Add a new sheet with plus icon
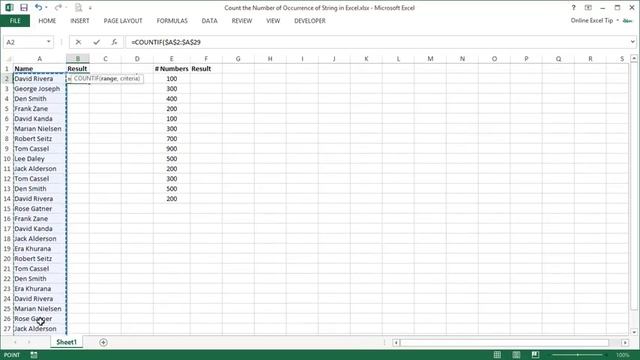640x360 pixels. [103, 342]
